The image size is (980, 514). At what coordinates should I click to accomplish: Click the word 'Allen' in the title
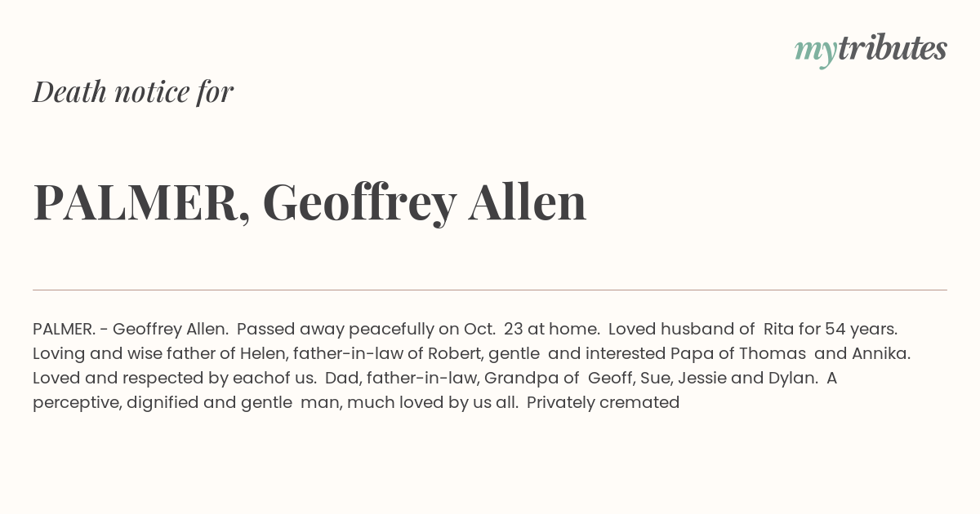click(528, 202)
